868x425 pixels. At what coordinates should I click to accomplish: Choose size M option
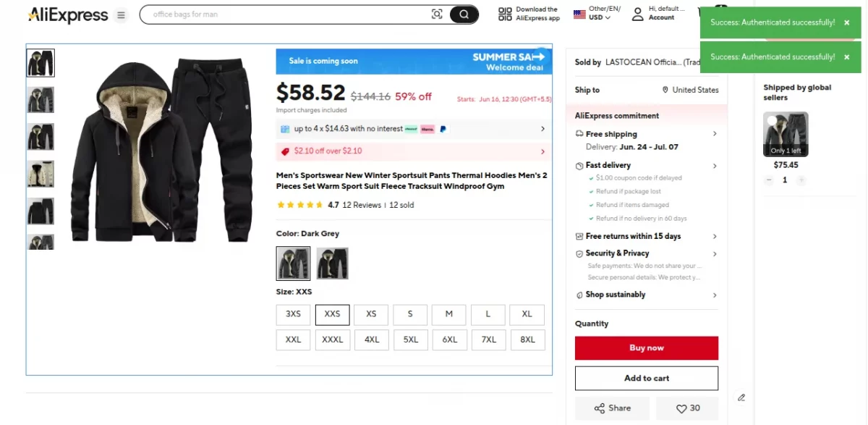[449, 314]
